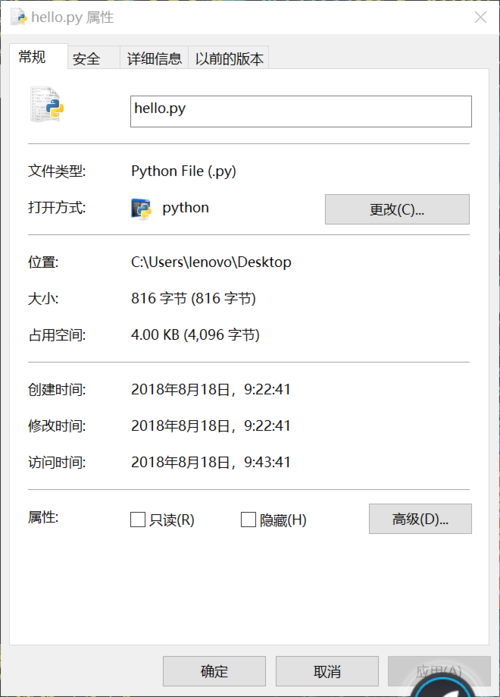
Task: Click the 取消 cancel button
Action: click(x=327, y=671)
